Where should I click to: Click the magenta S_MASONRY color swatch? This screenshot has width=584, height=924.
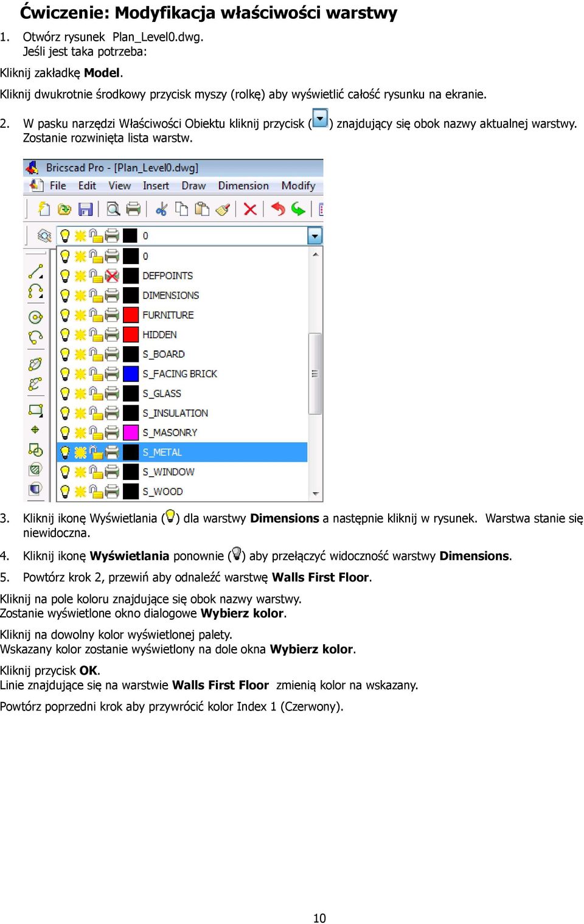pos(131,432)
